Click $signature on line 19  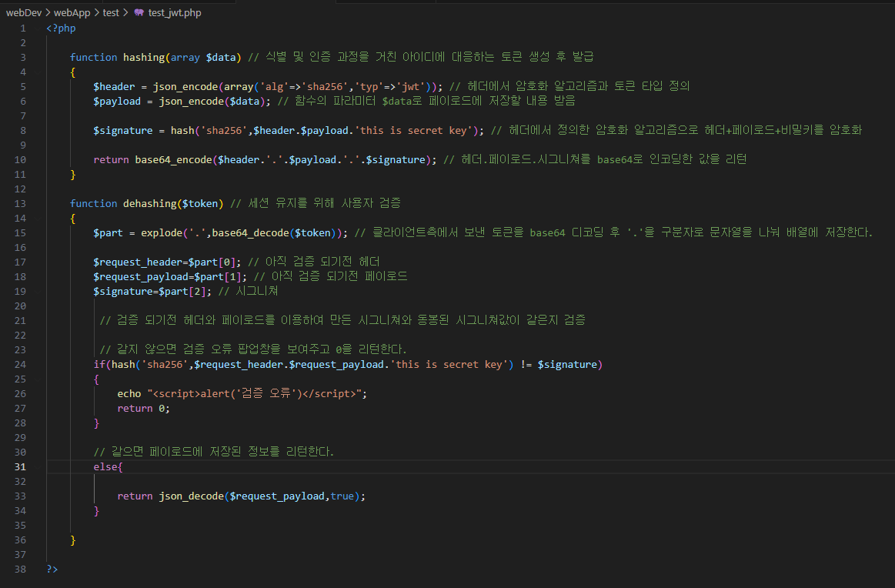tap(122, 291)
